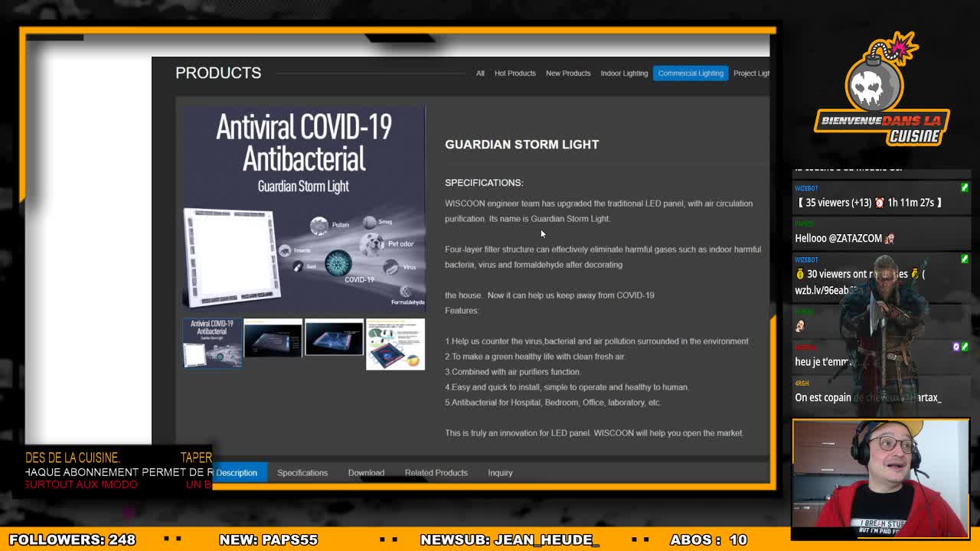Click the WIZEBOT username above 35 viewers

click(806, 187)
